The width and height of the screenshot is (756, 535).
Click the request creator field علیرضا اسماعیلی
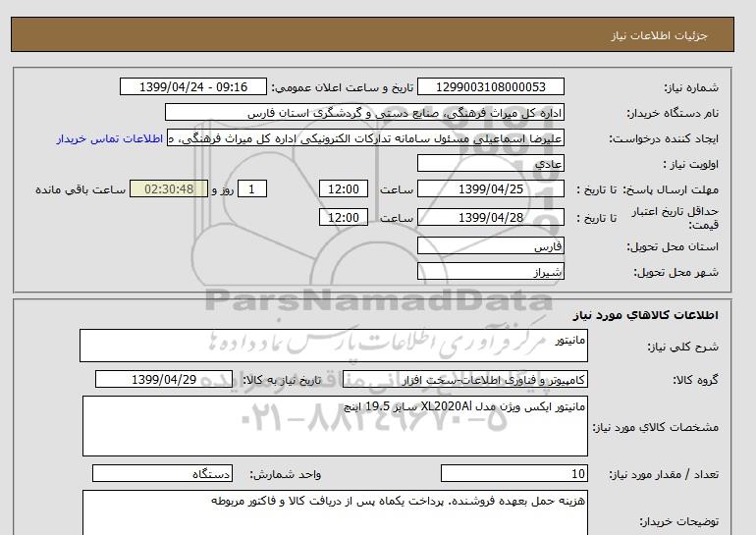point(365,137)
